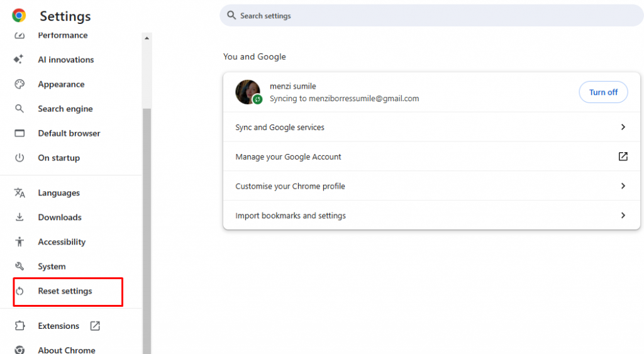This screenshot has height=354, width=644.
Task: Expand the Customise your Chrome profile chevron
Action: (x=623, y=185)
